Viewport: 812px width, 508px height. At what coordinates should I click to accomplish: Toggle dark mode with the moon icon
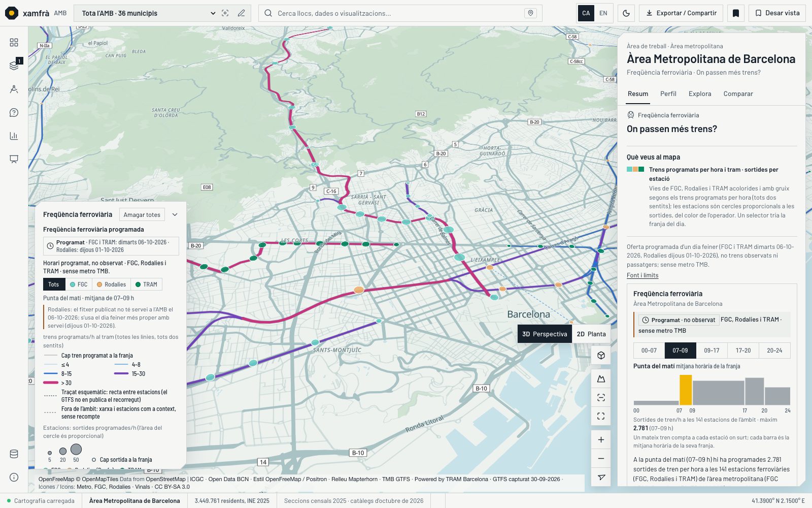coord(626,13)
